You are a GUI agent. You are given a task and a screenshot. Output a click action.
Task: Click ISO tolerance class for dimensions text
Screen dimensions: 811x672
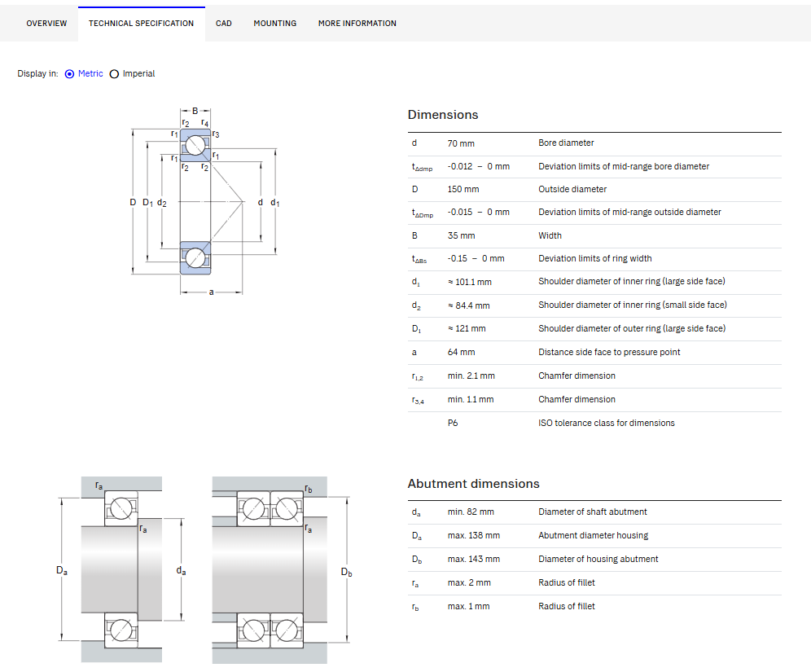pyautogui.click(x=606, y=424)
